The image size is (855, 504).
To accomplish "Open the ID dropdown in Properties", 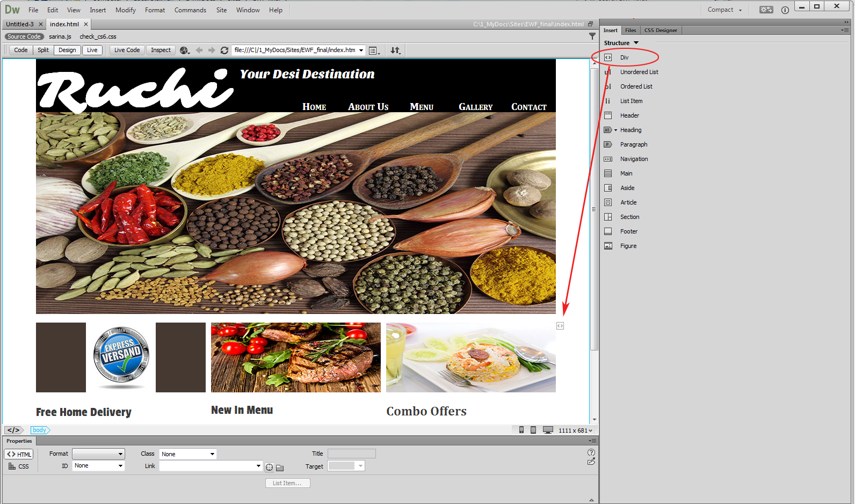I will (98, 466).
